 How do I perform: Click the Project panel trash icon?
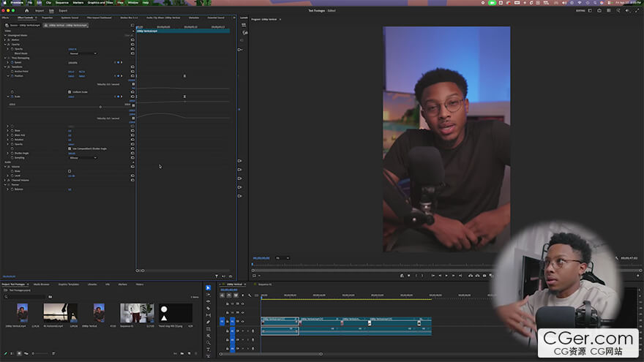[x=196, y=353]
